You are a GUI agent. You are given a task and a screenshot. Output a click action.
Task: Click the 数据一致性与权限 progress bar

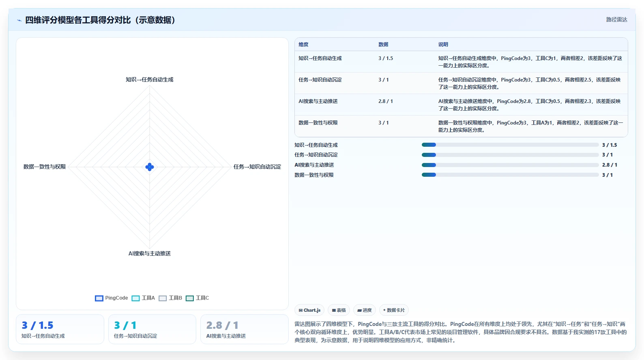pos(510,175)
